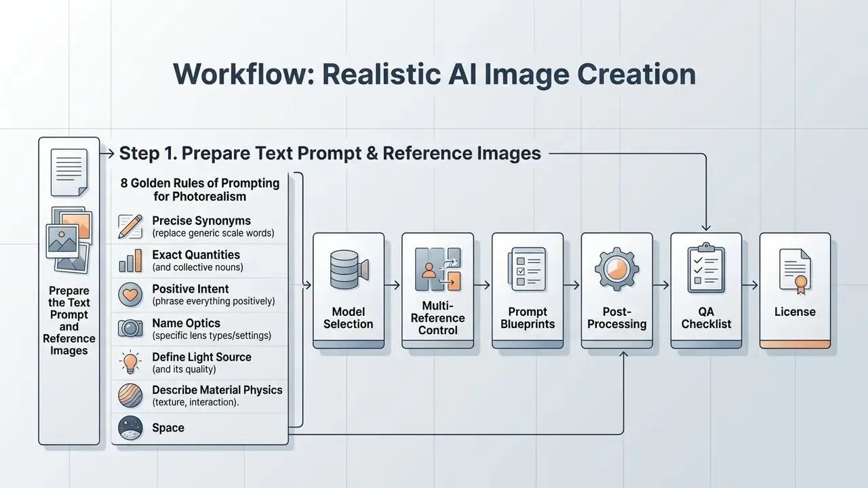
Task: Click the 'QA Checklist' step label
Action: (706, 318)
